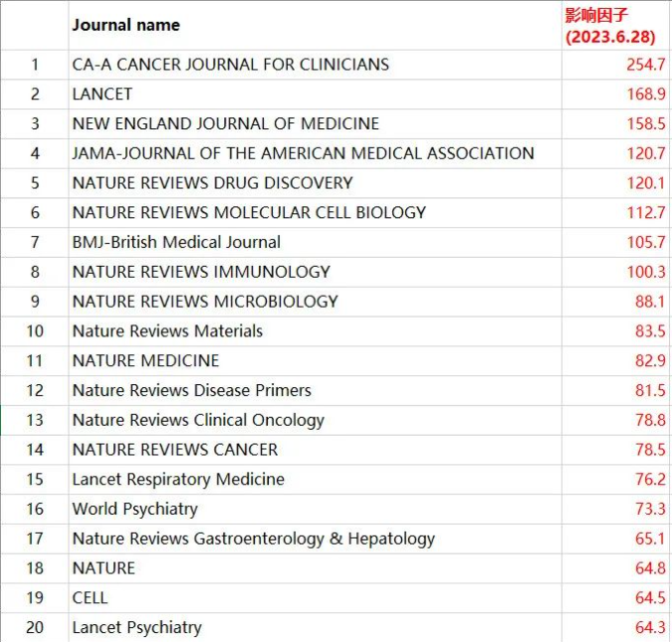Image resolution: width=672 pixels, height=642 pixels.
Task: Select the NATURE REVIEWS MOLECULAR CELL BIOLOGY cell
Action: coord(315,213)
